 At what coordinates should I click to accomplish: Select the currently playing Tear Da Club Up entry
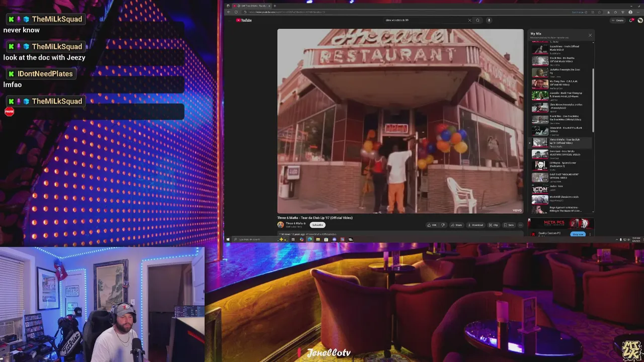561,142
